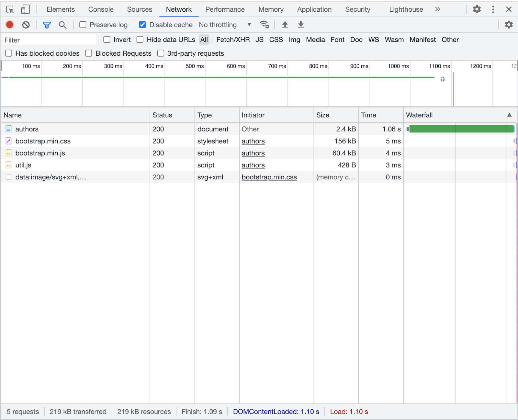Image resolution: width=518 pixels, height=420 pixels.
Task: Open DevTools settings gear
Action: click(x=476, y=9)
